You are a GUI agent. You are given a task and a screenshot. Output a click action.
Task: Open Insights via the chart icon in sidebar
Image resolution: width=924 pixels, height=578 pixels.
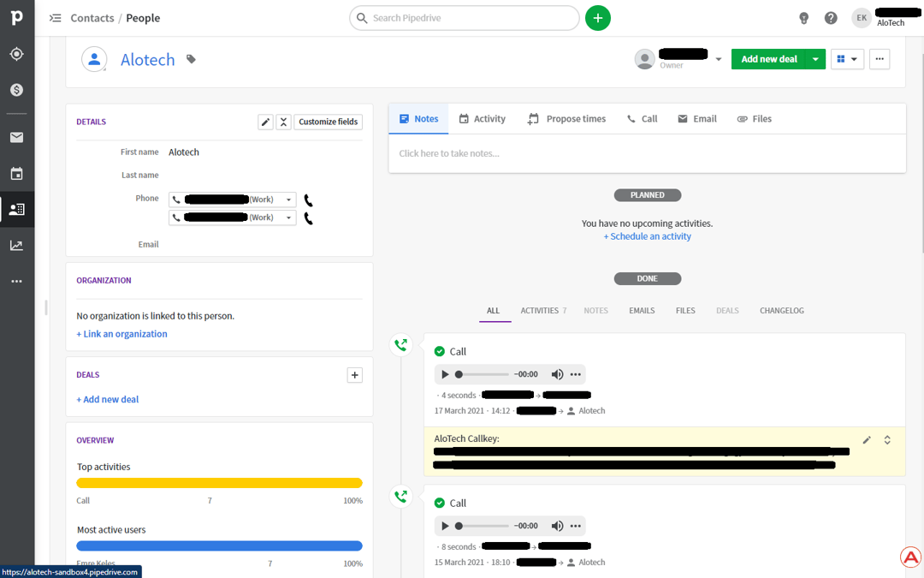pos(18,246)
